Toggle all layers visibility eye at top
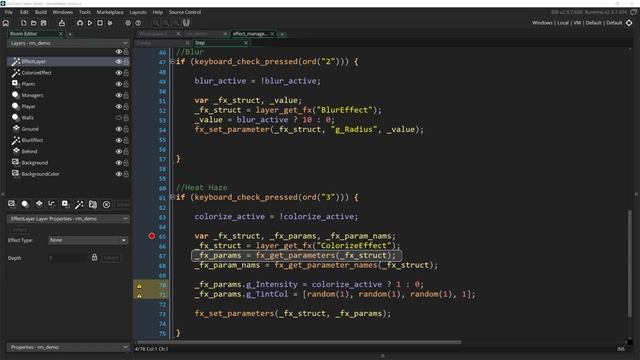This screenshot has height=360, width=640. tap(118, 52)
